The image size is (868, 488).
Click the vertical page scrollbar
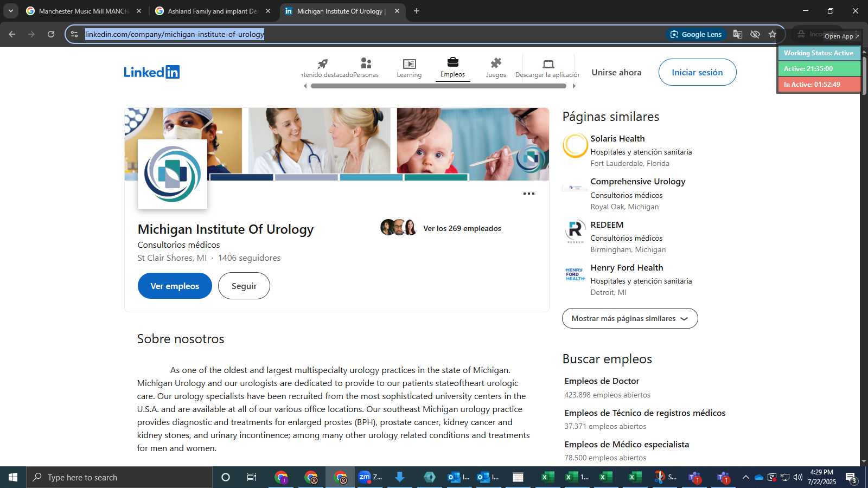coord(864,75)
